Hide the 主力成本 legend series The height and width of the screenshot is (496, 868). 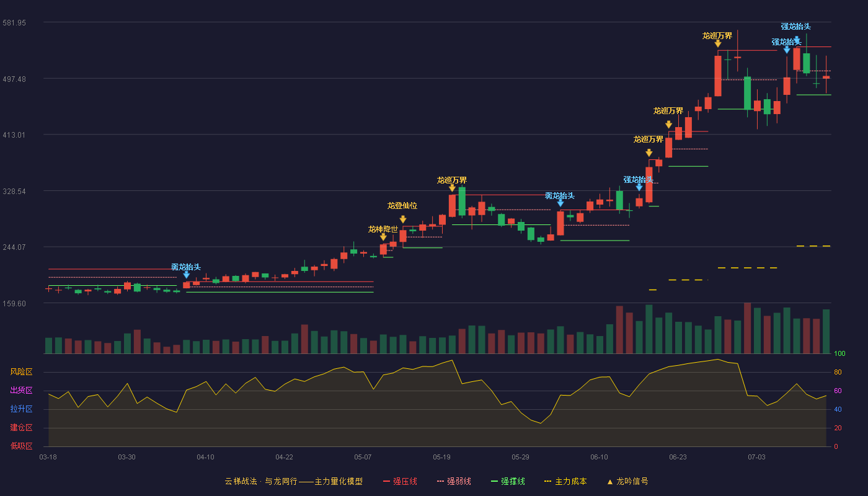[x=565, y=481]
